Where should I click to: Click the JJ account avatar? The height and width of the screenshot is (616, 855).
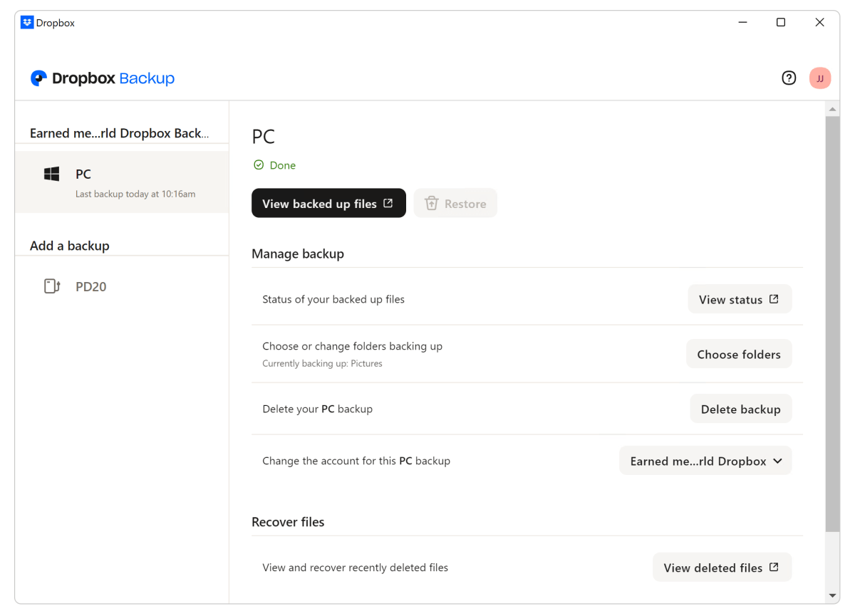tap(819, 78)
